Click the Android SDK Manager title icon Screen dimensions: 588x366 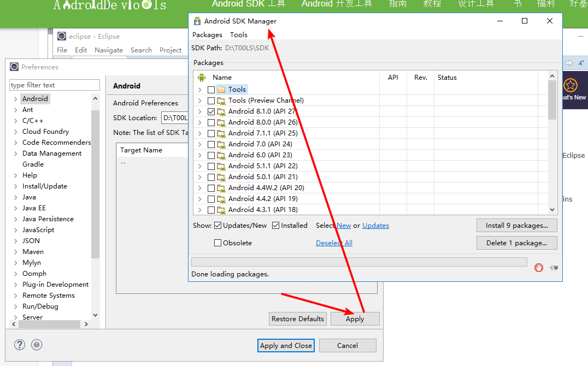(197, 21)
